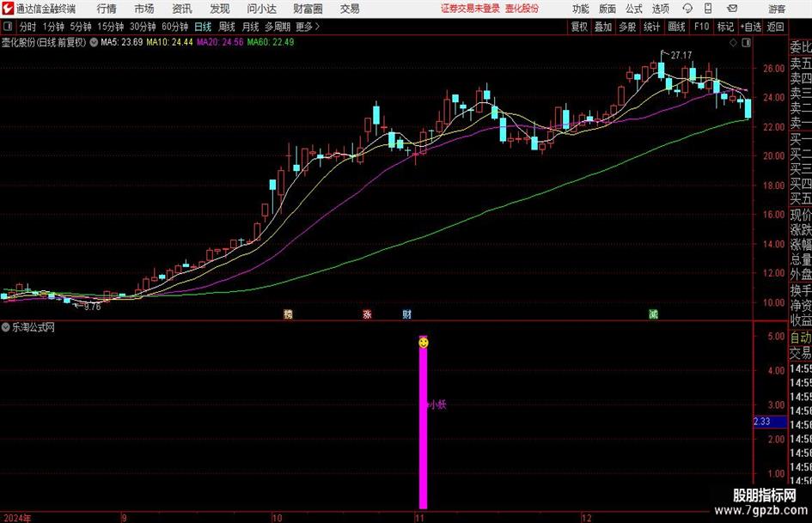Click the 财 event marker below chart
This screenshot has height=523, width=812.
click(x=407, y=314)
